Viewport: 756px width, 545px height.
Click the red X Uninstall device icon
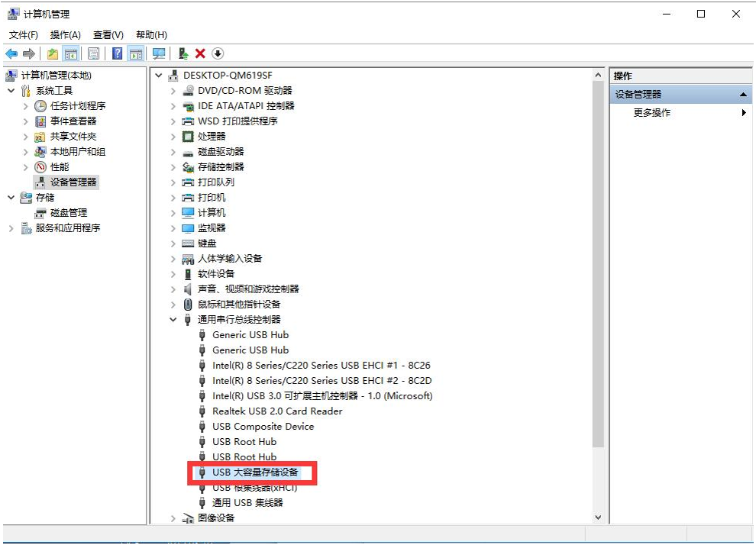click(x=200, y=53)
